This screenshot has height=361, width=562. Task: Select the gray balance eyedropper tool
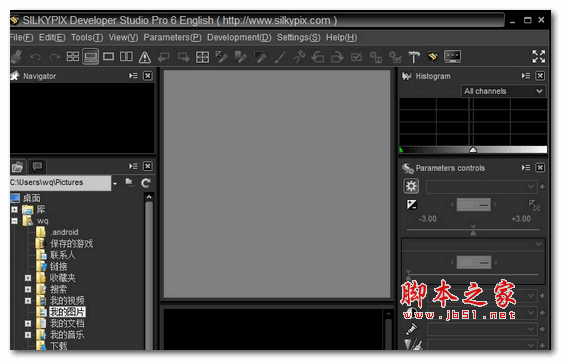240,57
